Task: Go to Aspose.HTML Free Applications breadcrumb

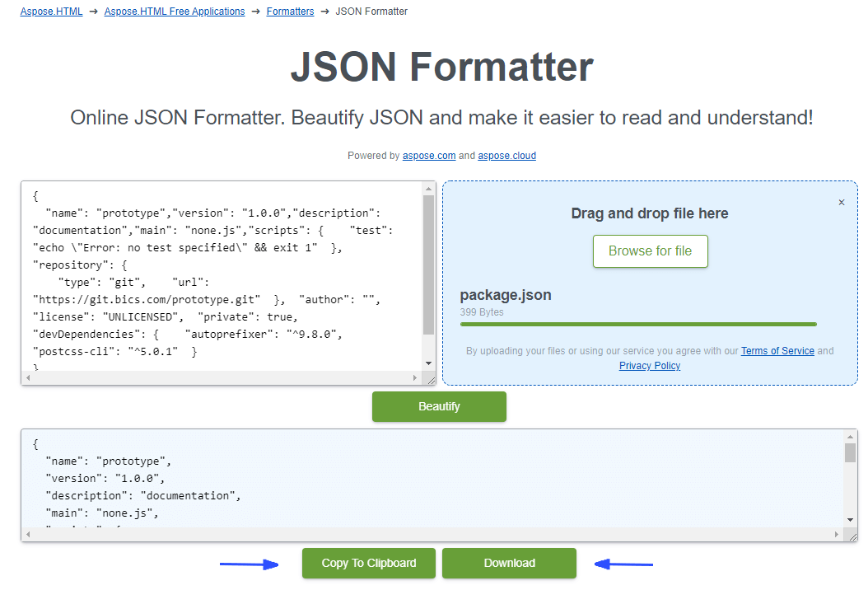Action: pyautogui.click(x=175, y=12)
